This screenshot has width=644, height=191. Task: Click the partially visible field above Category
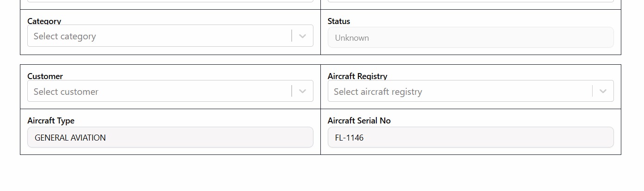point(170,1)
